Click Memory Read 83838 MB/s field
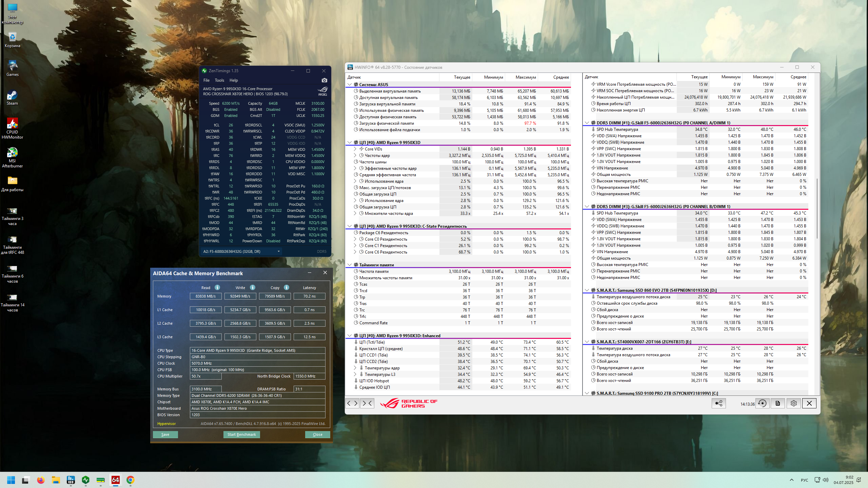Screen dimensions: 868x488 click(x=205, y=296)
